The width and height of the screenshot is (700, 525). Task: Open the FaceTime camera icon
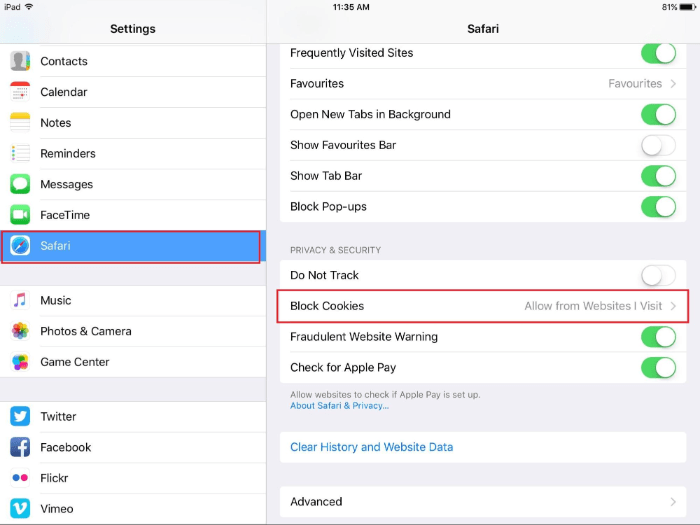[20, 215]
